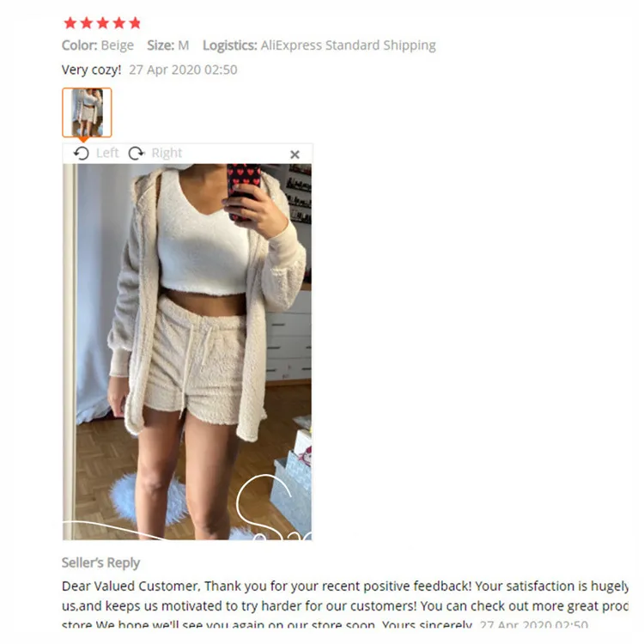Click 'AliExpress Standard Shipping' logistics text
The height and width of the screenshot is (644, 644).
click(349, 46)
